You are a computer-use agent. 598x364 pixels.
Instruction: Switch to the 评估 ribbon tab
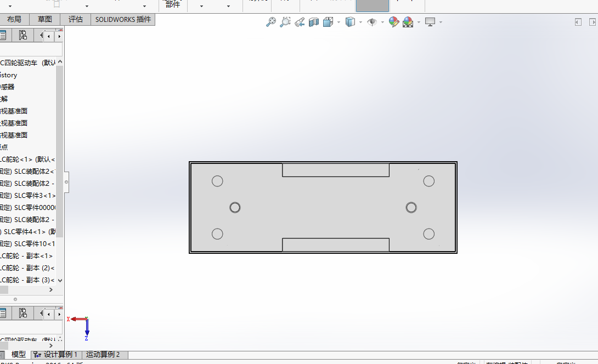point(76,19)
